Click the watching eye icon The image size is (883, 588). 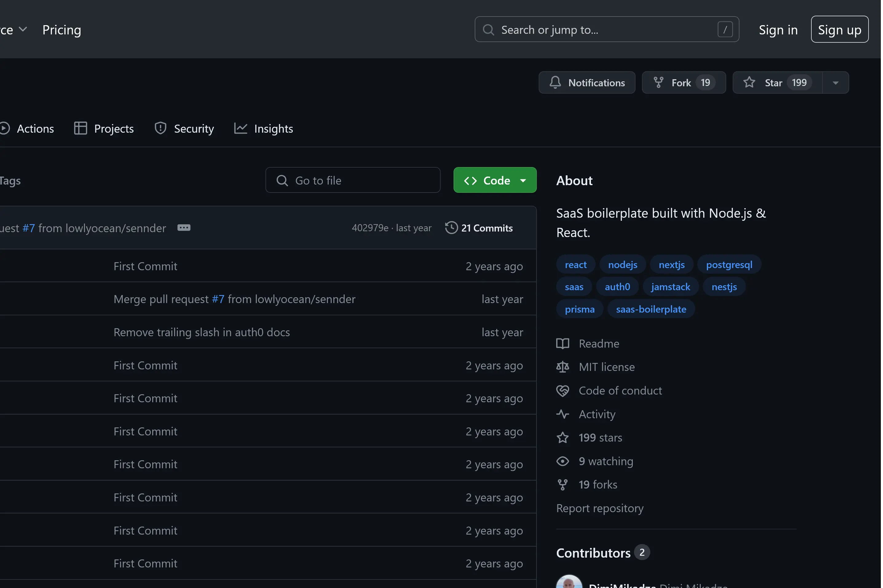coord(562,461)
